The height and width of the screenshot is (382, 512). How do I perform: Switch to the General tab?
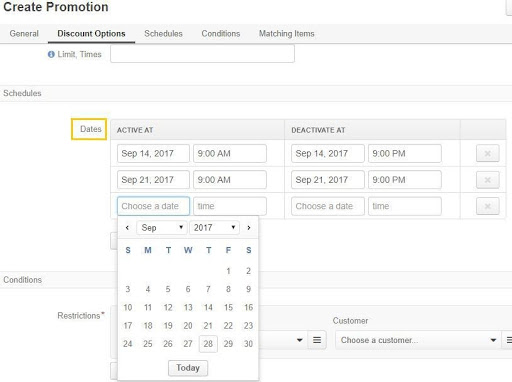[24, 34]
